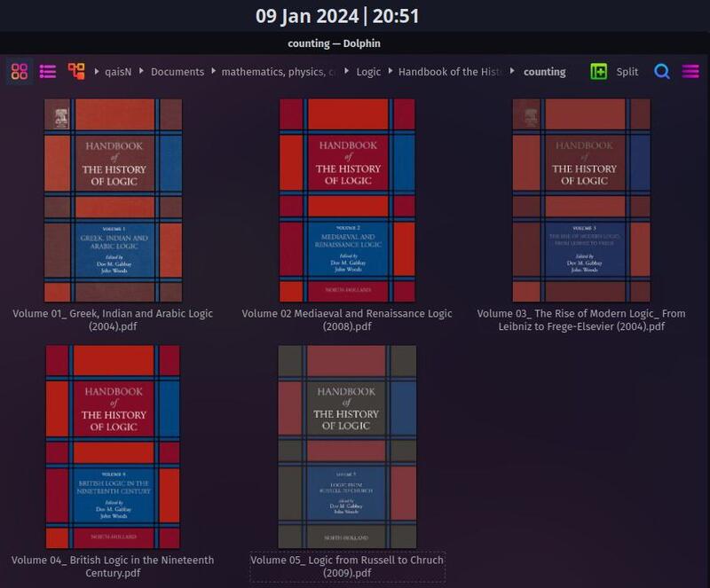Click the Volume 05 file name label
Screen dimensions: 710x588
click(347, 567)
